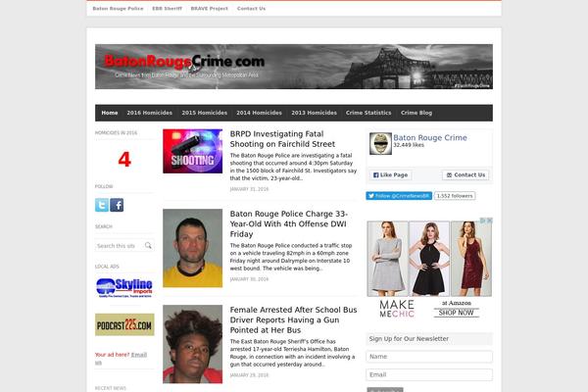Click the Facebook widget Contact Us button
588x392 pixels.
pyautogui.click(x=465, y=175)
